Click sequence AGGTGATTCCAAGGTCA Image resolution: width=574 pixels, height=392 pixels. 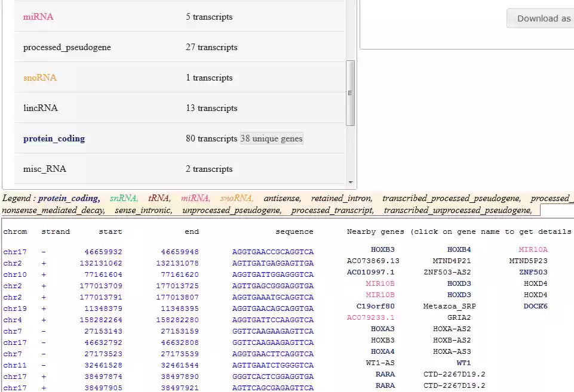pos(273,320)
